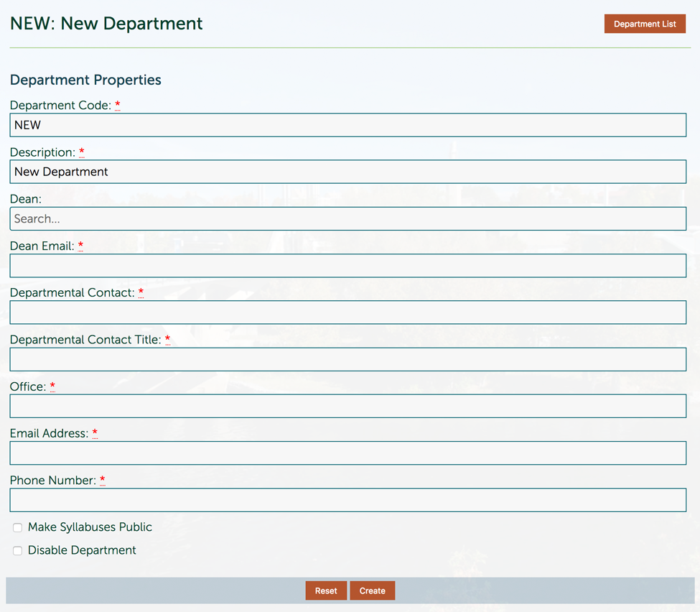Click the "Make Syllabuses Public" label text
This screenshot has width=700, height=612.
click(x=90, y=527)
